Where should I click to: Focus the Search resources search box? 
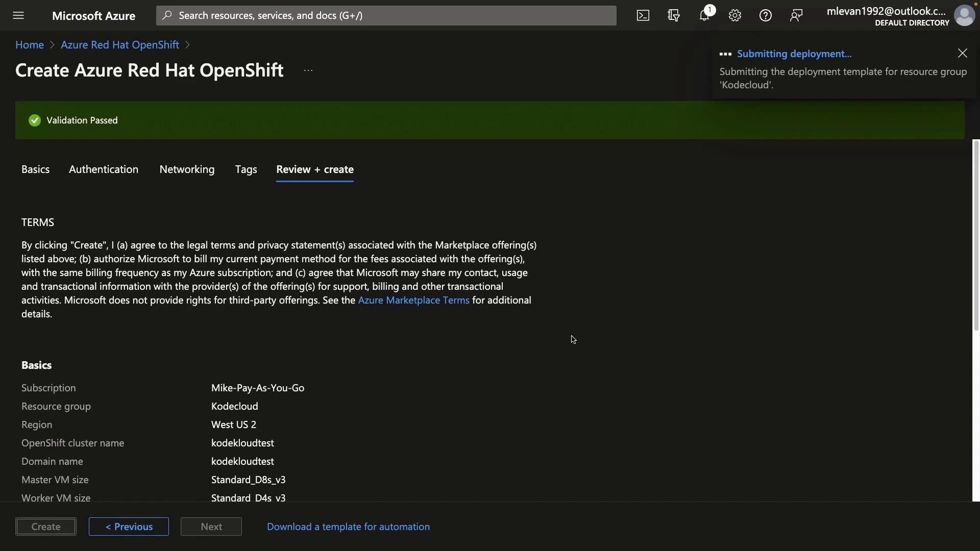tap(386, 15)
